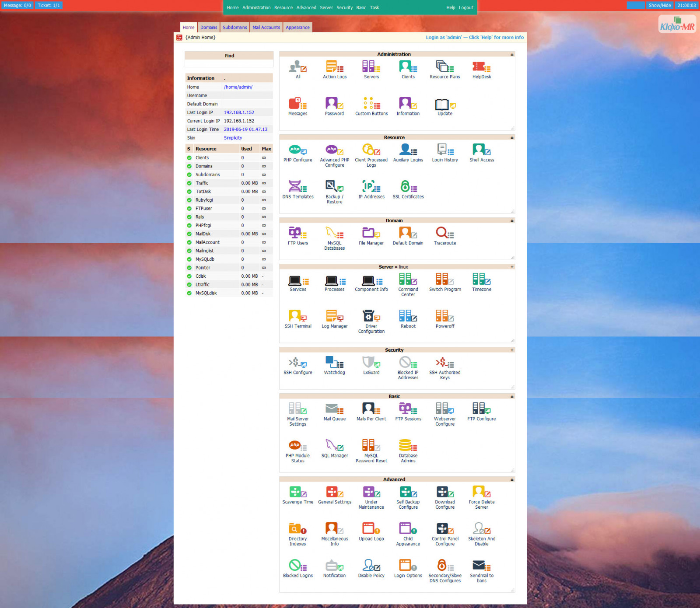Toggle the Show/Hide button

click(659, 5)
